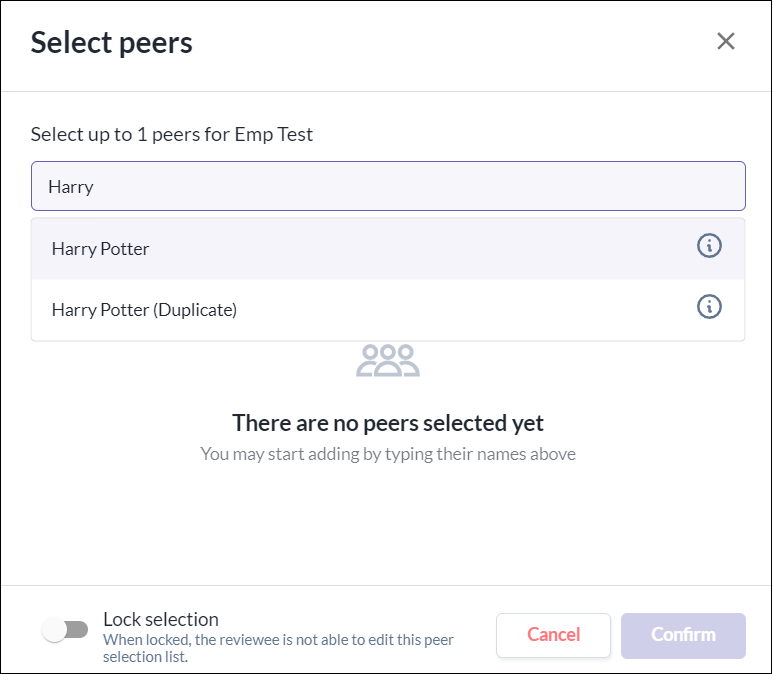This screenshot has width=773, height=674.
Task: Click the word 'Harry' in the first suggestion
Action: [x=72, y=249]
